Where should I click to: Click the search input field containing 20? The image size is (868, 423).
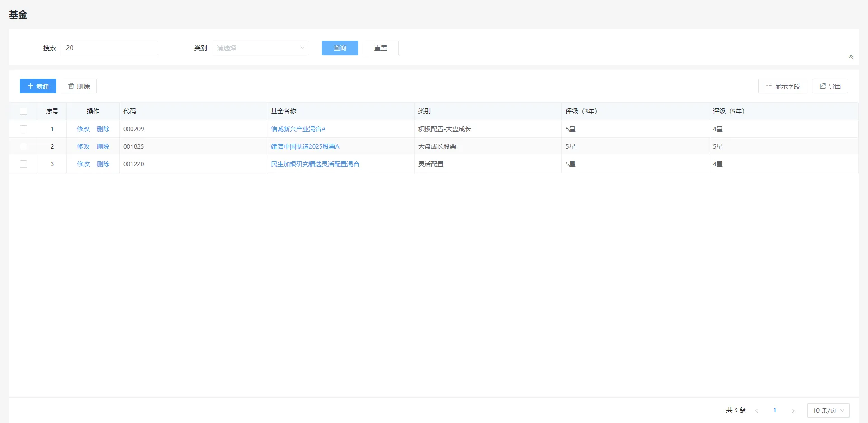(x=109, y=48)
